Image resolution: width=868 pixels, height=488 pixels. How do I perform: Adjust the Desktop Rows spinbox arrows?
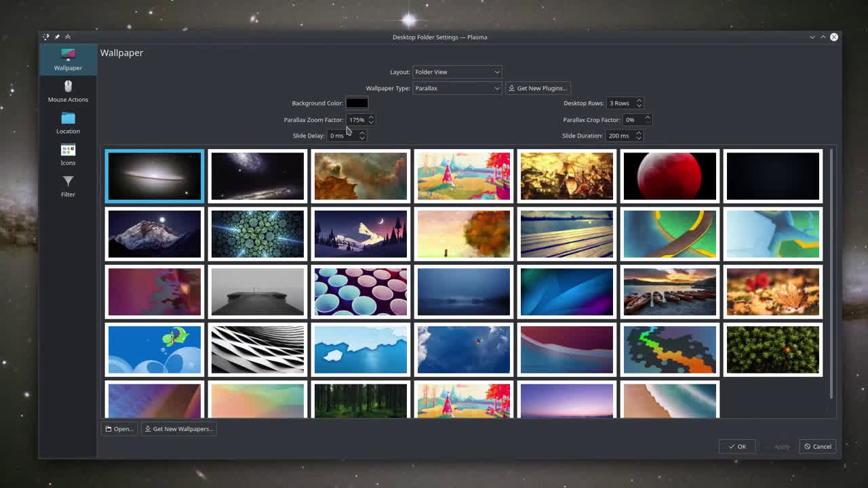click(639, 103)
